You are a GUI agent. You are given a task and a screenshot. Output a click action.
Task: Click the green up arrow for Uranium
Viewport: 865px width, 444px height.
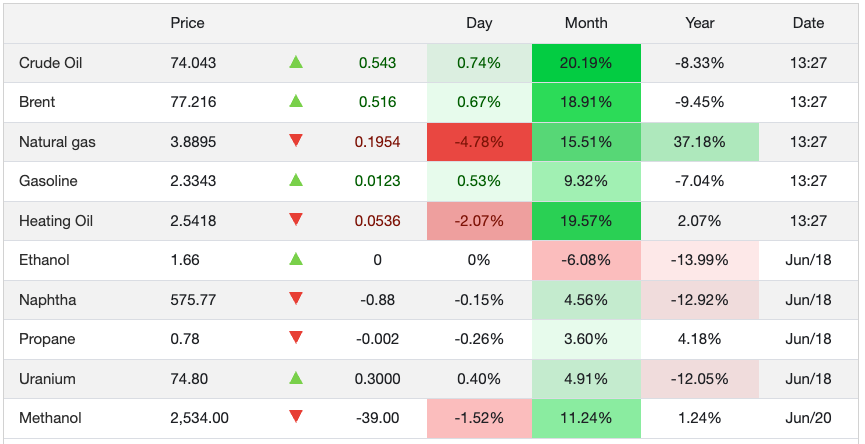(x=295, y=379)
